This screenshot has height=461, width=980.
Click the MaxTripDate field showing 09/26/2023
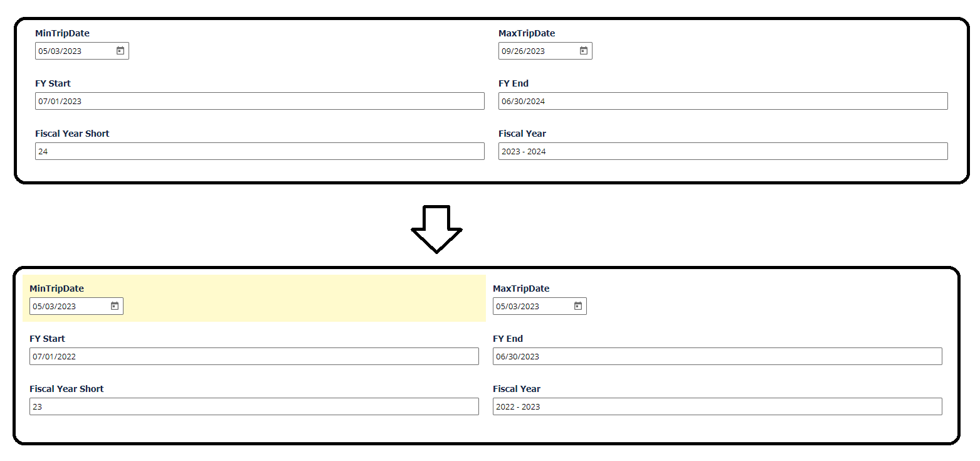(545, 51)
